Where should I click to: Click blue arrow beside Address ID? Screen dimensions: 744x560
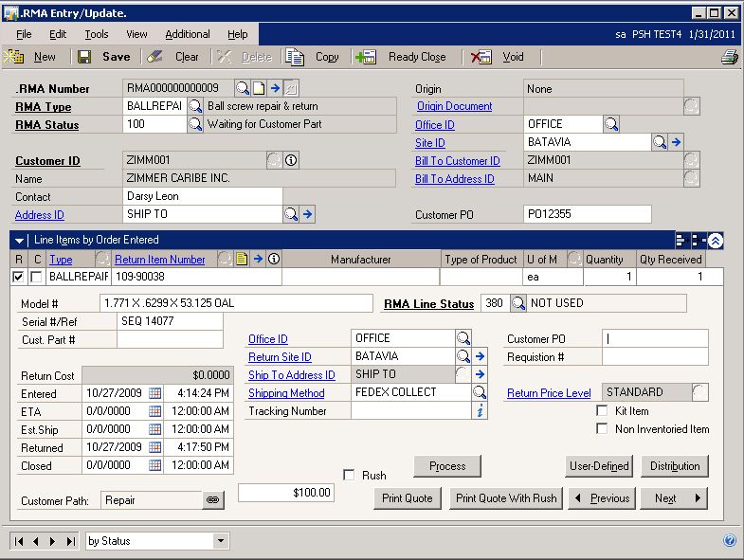(308, 214)
